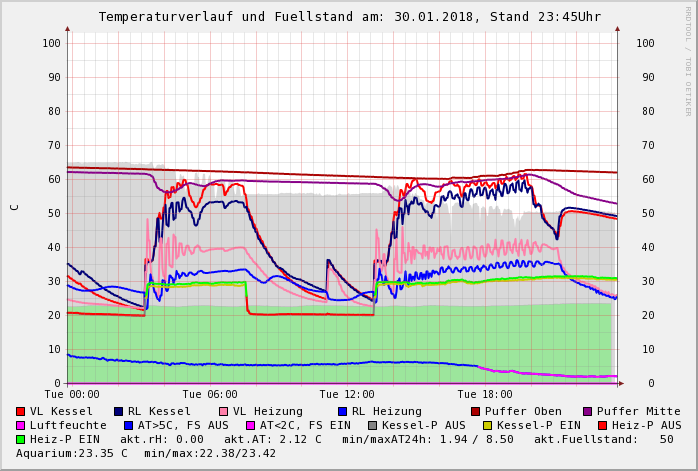Viewport: 698px width, 471px height.
Task: Select the magenta Luftfeuchte legend swatch
Action: (21, 425)
